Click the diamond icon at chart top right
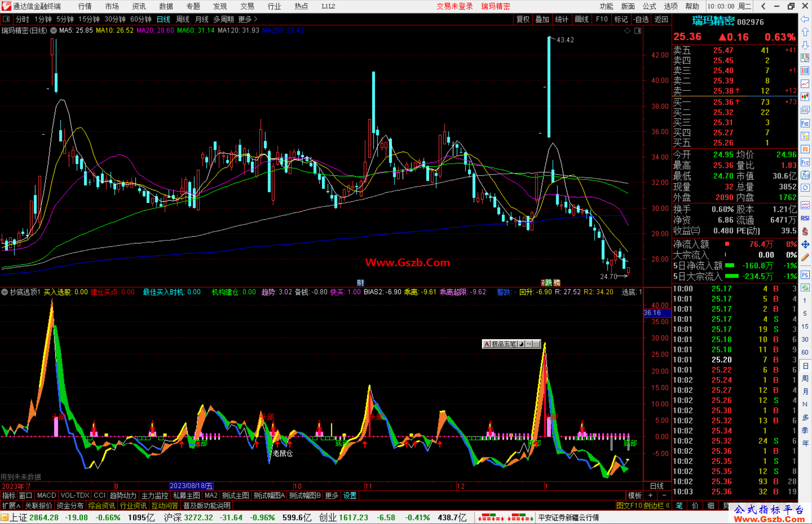The width and height of the screenshot is (812, 524). click(x=627, y=31)
